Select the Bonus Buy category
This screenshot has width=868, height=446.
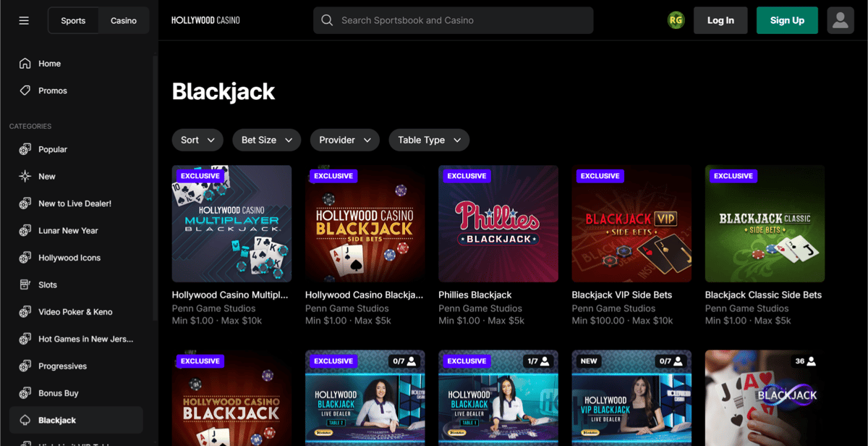[x=76, y=393]
